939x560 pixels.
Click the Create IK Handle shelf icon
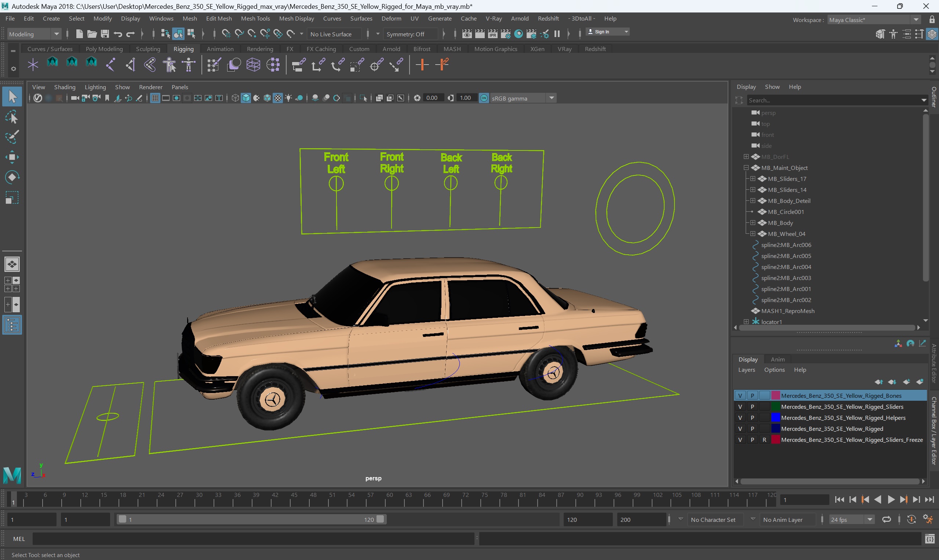pyautogui.click(x=130, y=65)
